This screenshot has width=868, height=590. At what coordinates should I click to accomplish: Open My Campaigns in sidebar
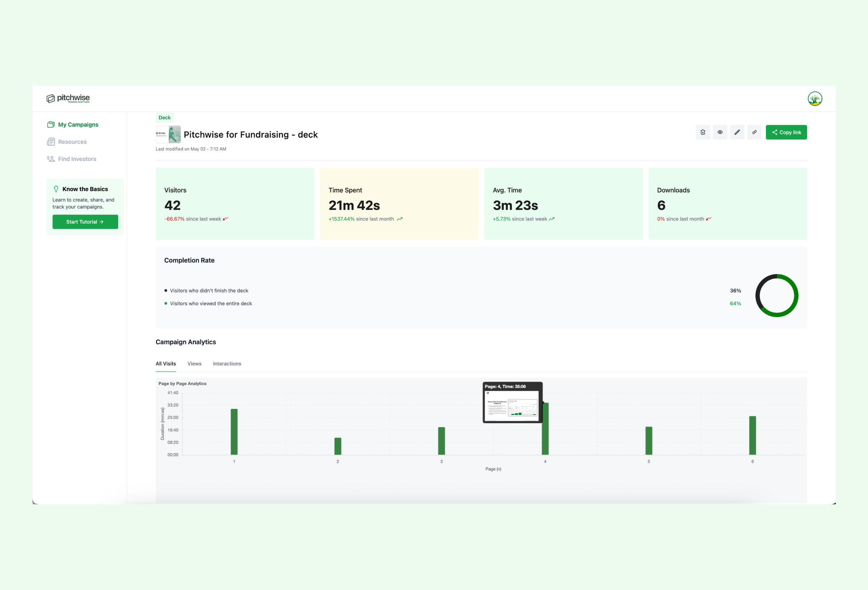[x=78, y=125]
